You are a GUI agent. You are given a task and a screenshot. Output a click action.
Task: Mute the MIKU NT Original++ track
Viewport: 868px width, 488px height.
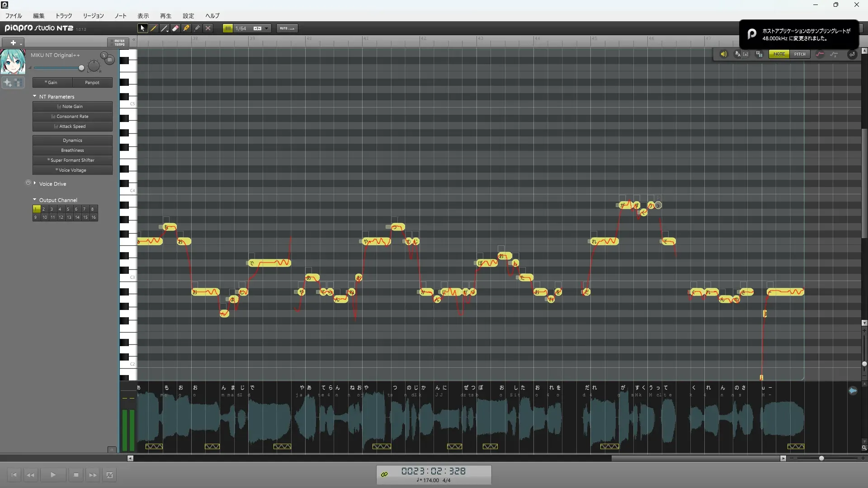pos(109,60)
